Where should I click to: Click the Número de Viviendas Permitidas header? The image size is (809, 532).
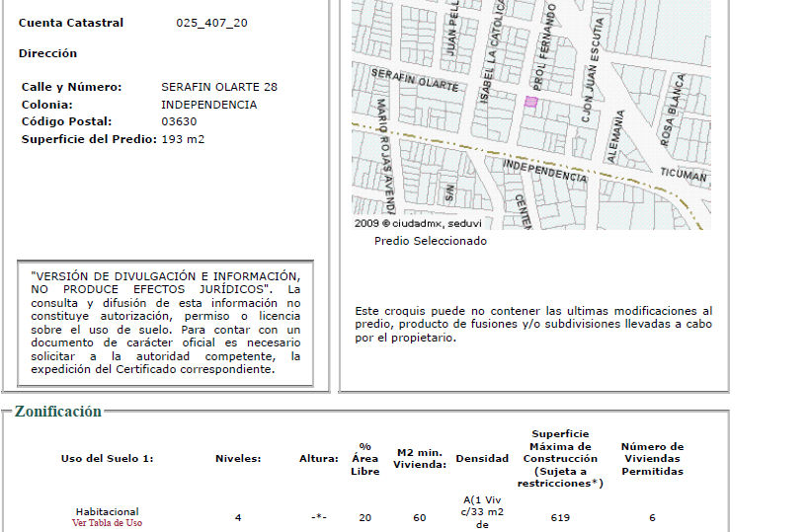652,459
